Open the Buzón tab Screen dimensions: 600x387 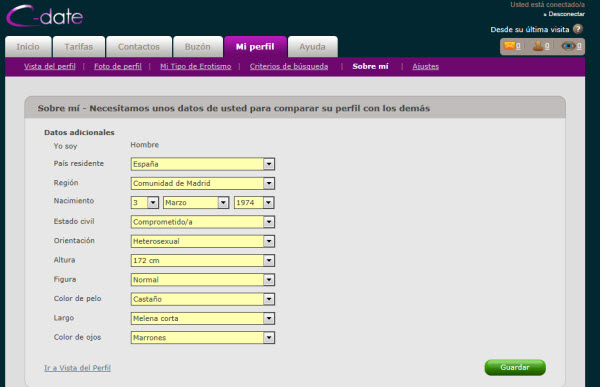(x=198, y=47)
